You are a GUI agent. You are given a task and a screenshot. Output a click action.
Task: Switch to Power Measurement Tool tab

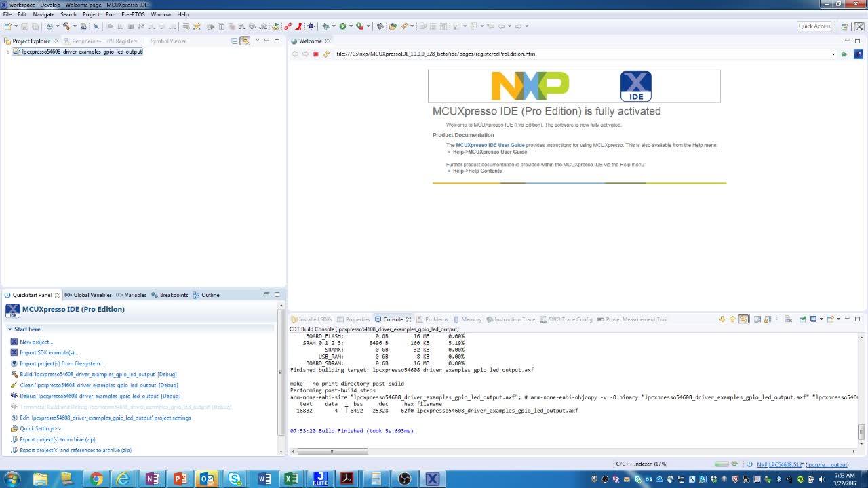632,319
